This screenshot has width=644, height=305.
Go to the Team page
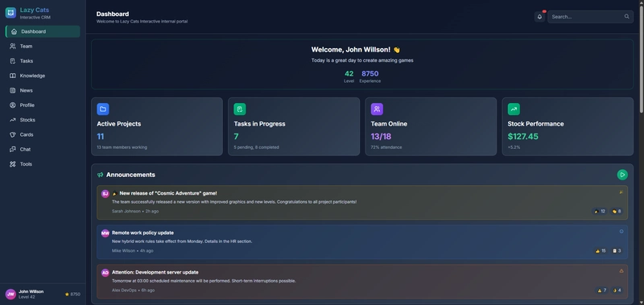click(x=43, y=47)
